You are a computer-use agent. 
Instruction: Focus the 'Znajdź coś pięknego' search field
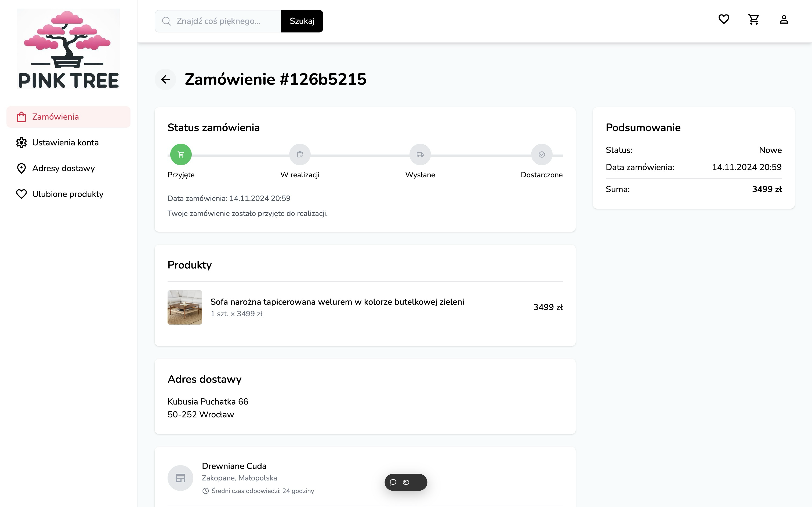pos(218,21)
